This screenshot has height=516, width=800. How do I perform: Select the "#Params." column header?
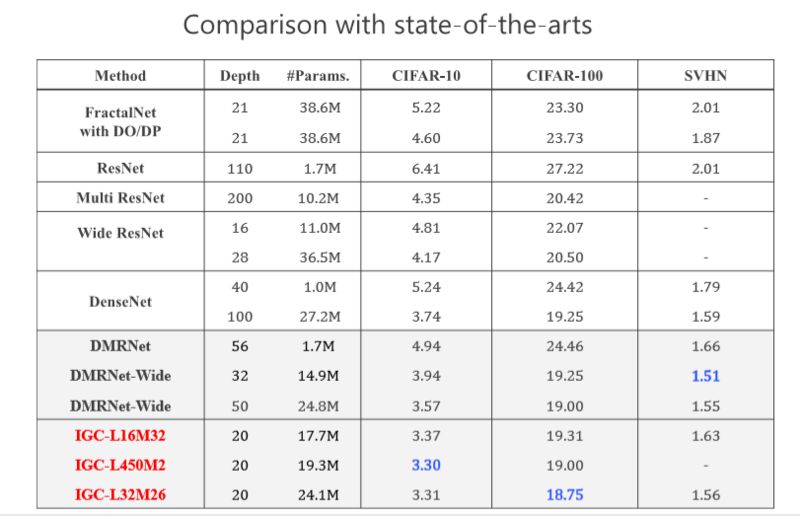pyautogui.click(x=319, y=76)
